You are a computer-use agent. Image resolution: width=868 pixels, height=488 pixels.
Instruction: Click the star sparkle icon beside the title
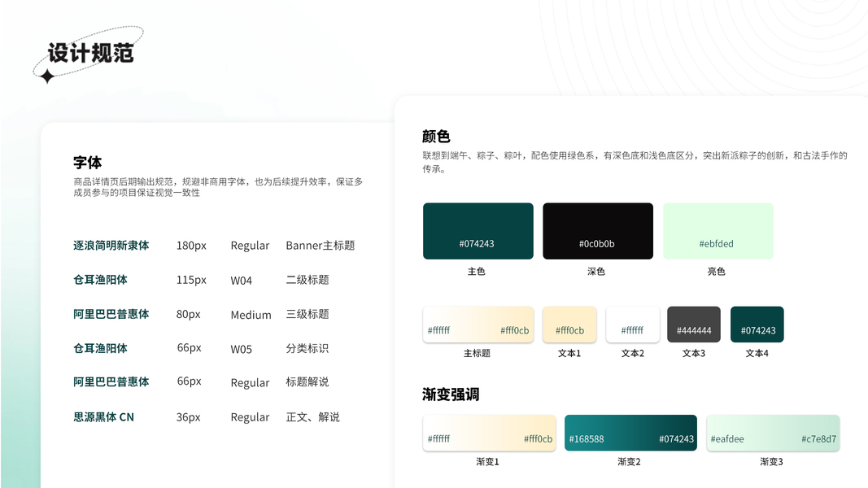[x=48, y=76]
